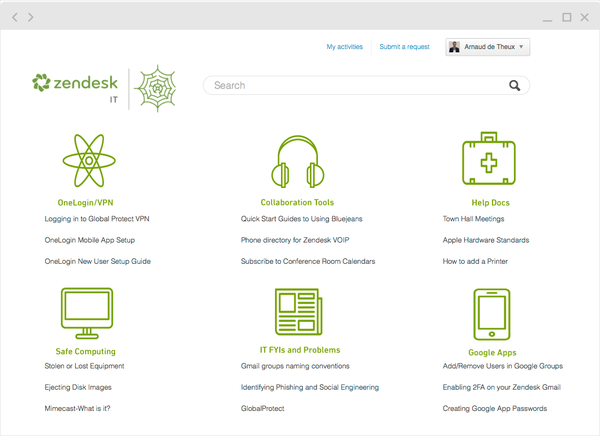This screenshot has height=436, width=600.
Task: Open Gmail groups naming conventions article
Action: point(295,366)
